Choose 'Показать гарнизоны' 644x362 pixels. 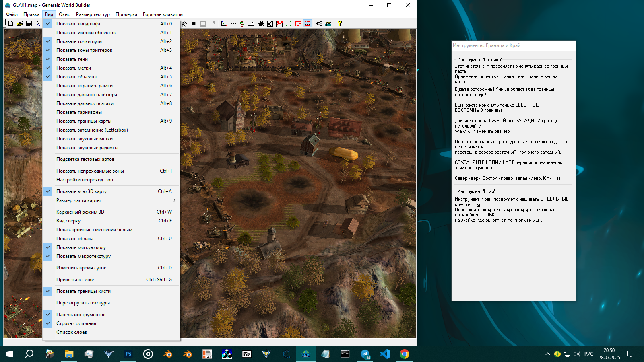point(111,112)
